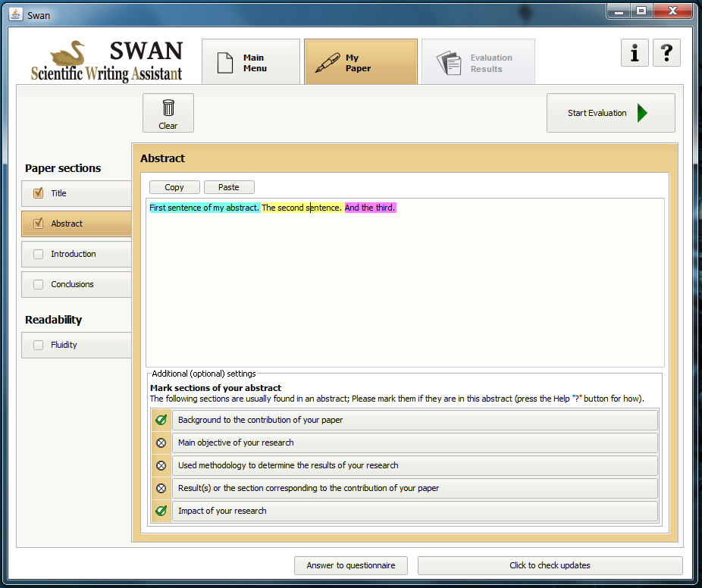This screenshot has height=588, width=702.
Task: Click the trash can Clear icon
Action: click(168, 108)
